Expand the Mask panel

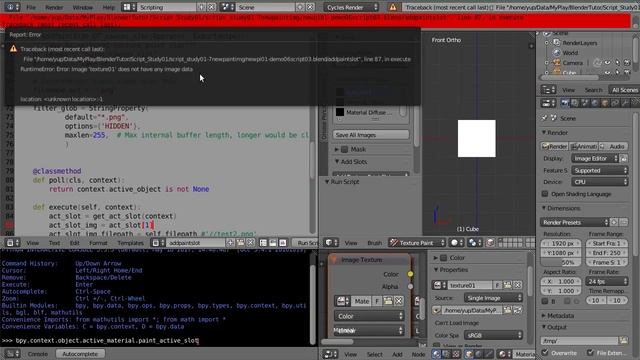(337, 149)
